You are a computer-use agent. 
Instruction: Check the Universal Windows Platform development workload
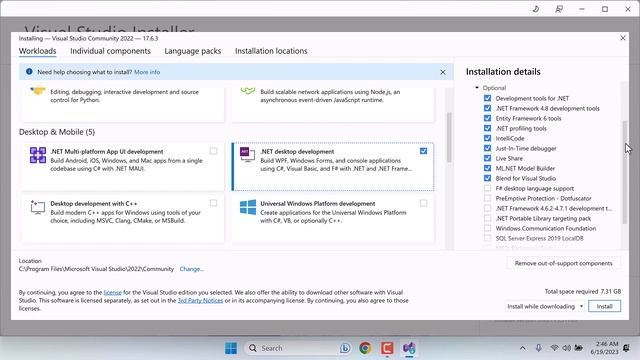point(423,203)
